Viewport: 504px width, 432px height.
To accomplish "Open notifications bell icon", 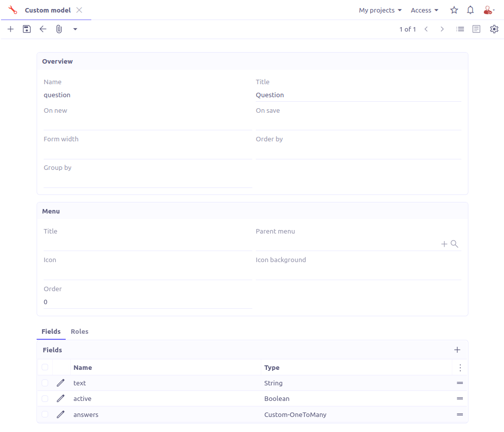I will coord(470,10).
